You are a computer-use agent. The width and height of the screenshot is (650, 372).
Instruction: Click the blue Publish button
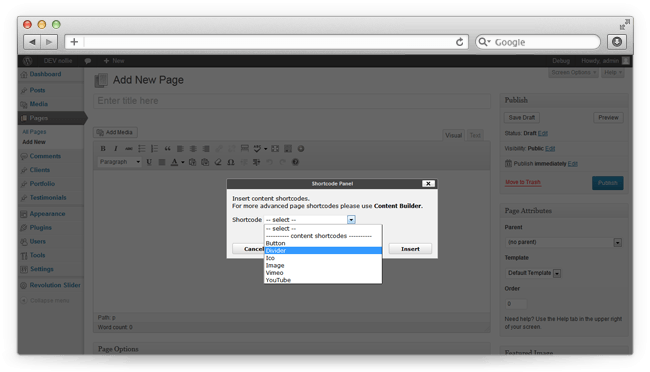[x=608, y=183]
